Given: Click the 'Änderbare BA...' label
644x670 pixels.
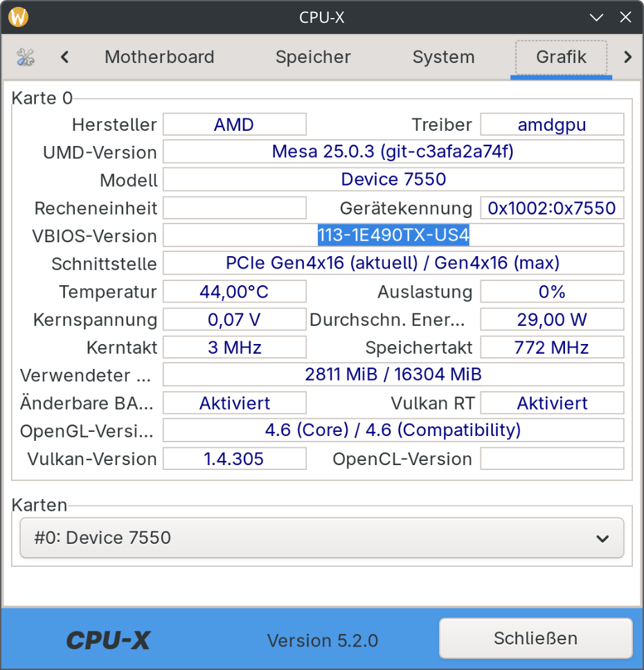Looking at the screenshot, I should pos(87,403).
